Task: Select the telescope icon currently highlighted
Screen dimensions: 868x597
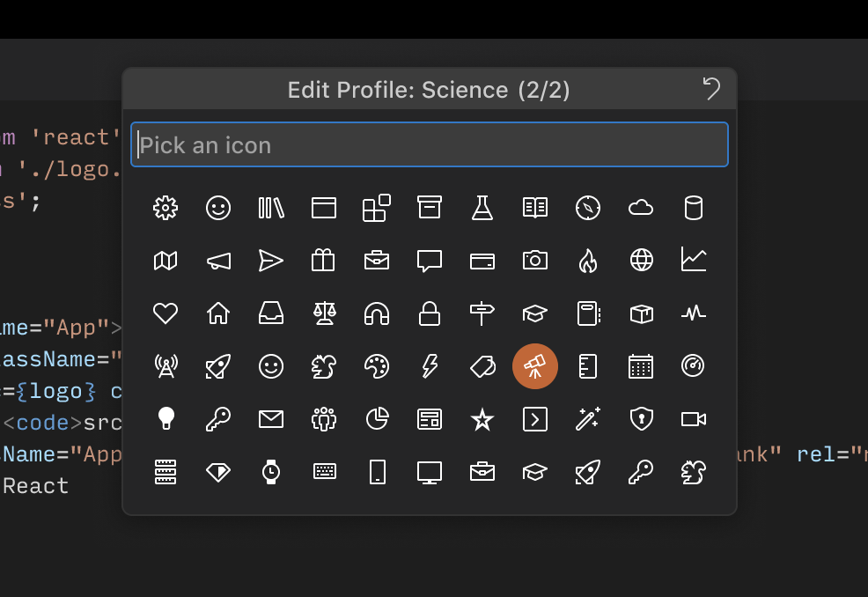Action: [535, 366]
